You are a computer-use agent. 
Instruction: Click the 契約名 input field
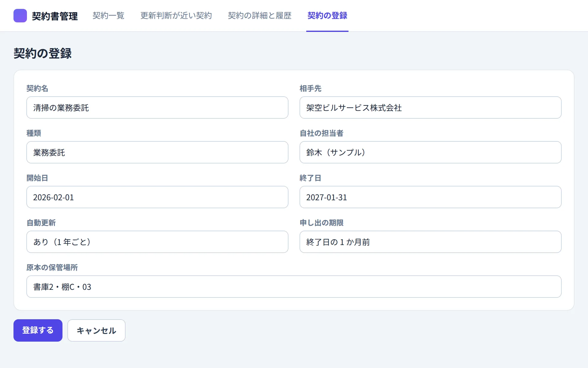[157, 108]
